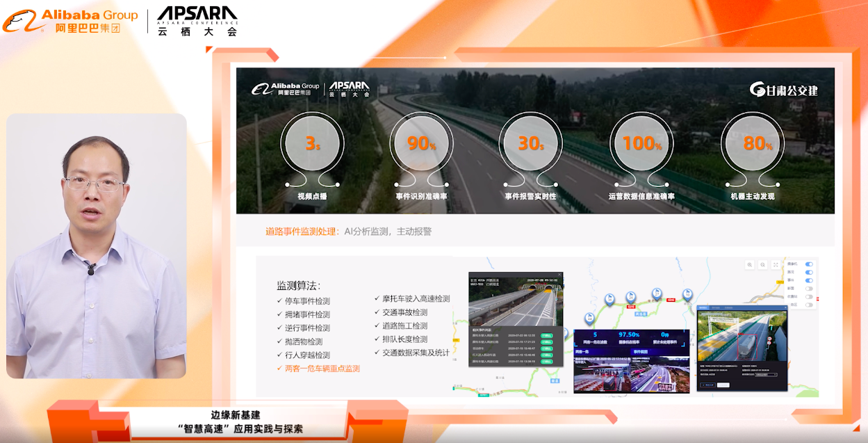Select the camera map marker numbered 27
This screenshot has height=443, width=868.
[x=657, y=293]
